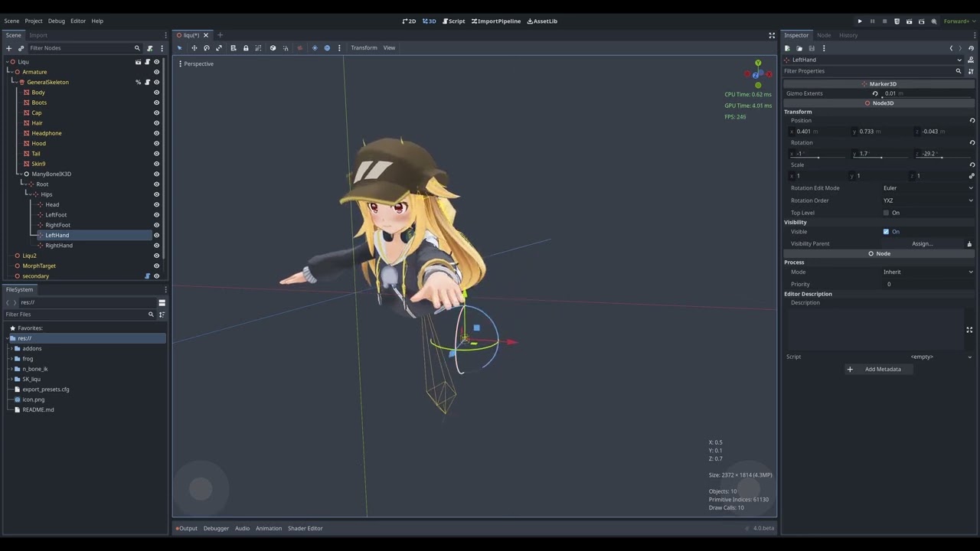Toggle visibility of Tail node
This screenshot has width=980, height=551.
point(156,154)
